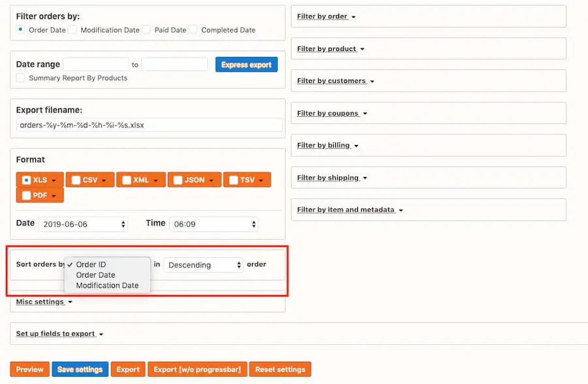The width and height of the screenshot is (588, 384).
Task: Enable Summary Report By Products checkbox
Action: 20,78
